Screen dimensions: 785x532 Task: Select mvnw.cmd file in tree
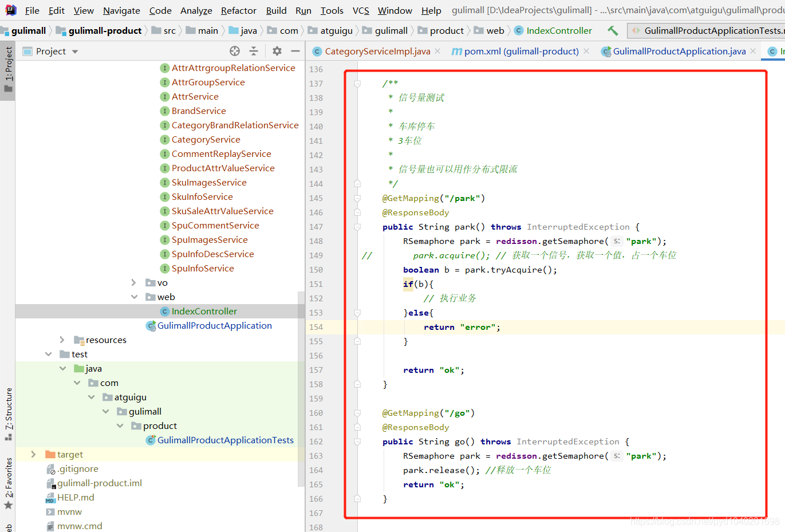click(80, 526)
